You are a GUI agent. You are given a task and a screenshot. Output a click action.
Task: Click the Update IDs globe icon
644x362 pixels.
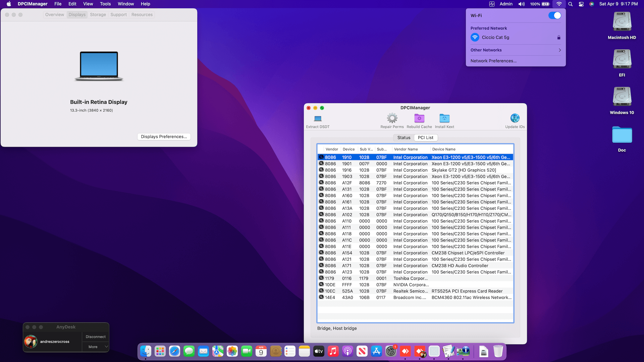tap(515, 118)
